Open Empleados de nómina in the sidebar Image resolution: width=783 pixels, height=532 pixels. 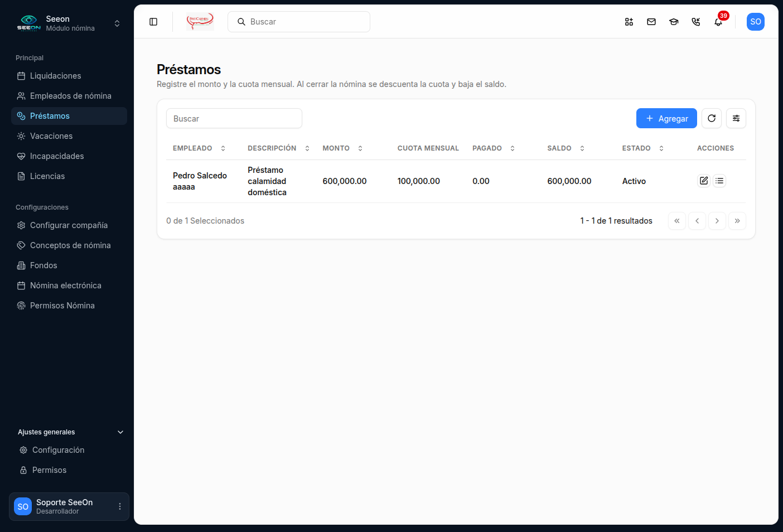click(69, 96)
